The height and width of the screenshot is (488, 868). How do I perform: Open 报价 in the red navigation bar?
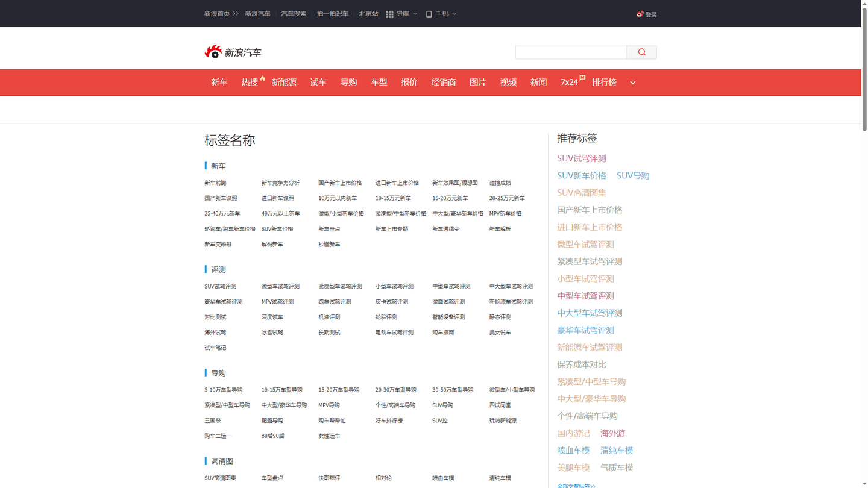(x=409, y=82)
